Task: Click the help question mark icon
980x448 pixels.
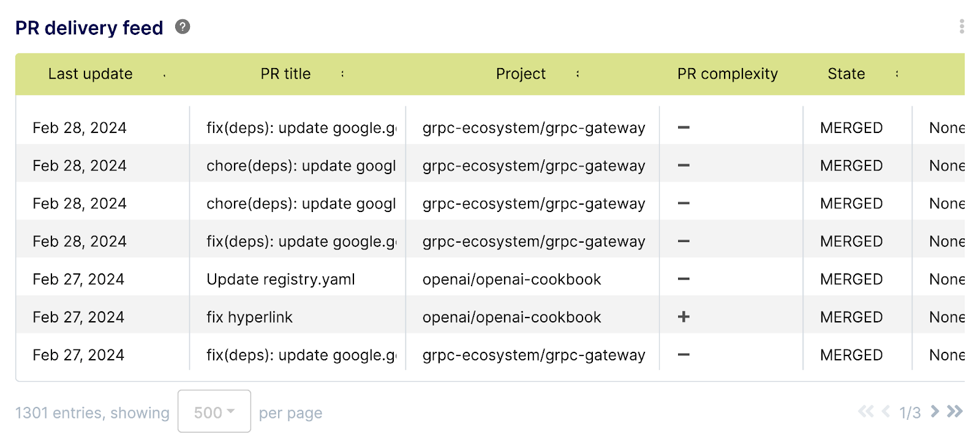Action: [x=183, y=27]
